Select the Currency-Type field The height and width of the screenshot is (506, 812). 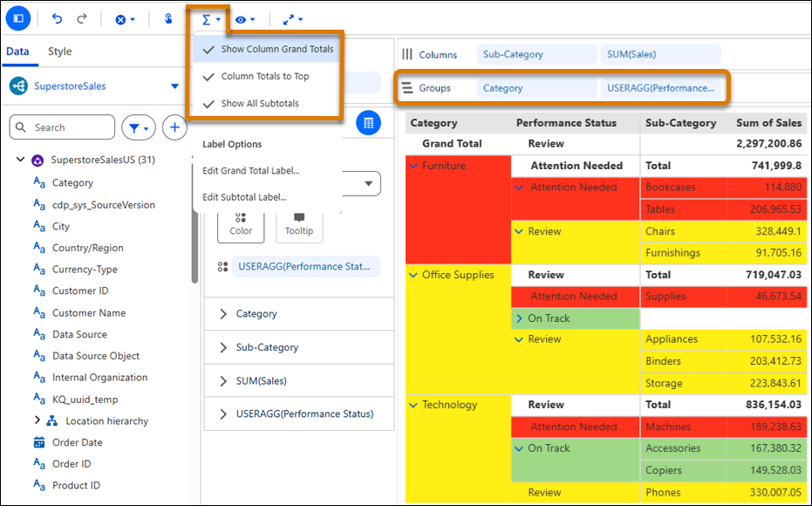tap(85, 270)
